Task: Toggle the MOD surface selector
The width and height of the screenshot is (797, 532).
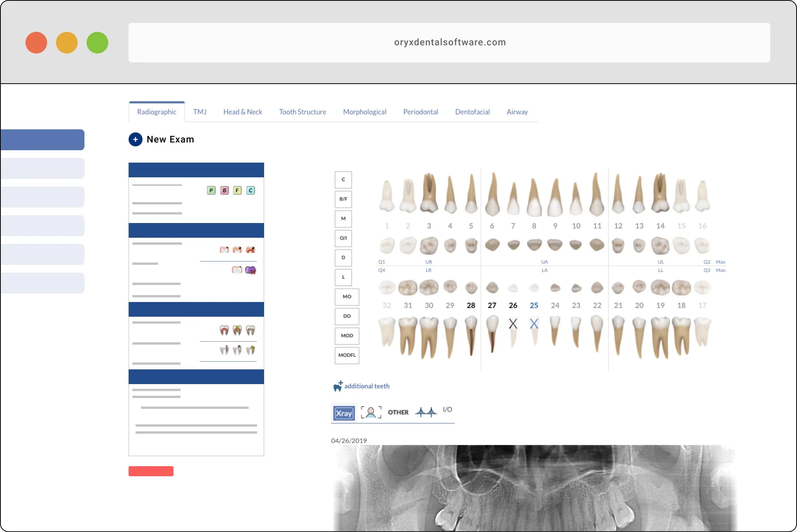Action: tap(347, 336)
